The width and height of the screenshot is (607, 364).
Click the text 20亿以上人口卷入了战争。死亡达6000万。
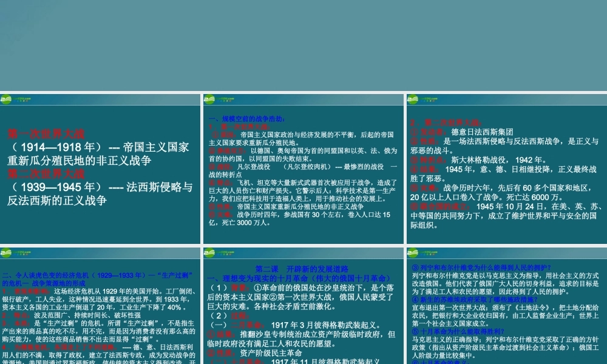tap(487, 197)
